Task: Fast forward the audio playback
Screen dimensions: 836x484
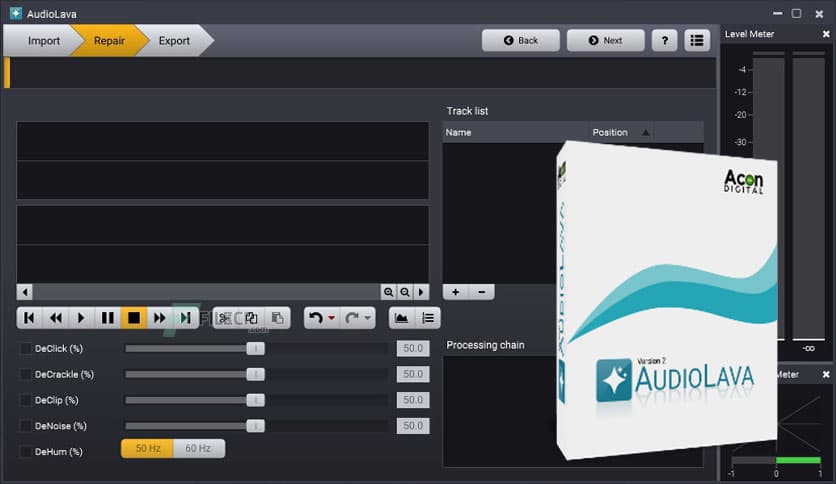Action: point(159,318)
